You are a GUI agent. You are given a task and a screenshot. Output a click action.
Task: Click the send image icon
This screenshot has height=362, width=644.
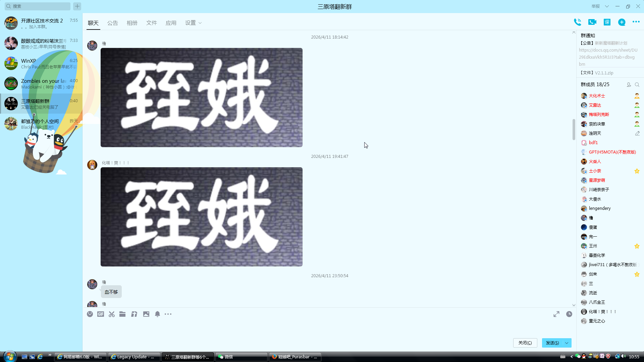[x=146, y=314]
